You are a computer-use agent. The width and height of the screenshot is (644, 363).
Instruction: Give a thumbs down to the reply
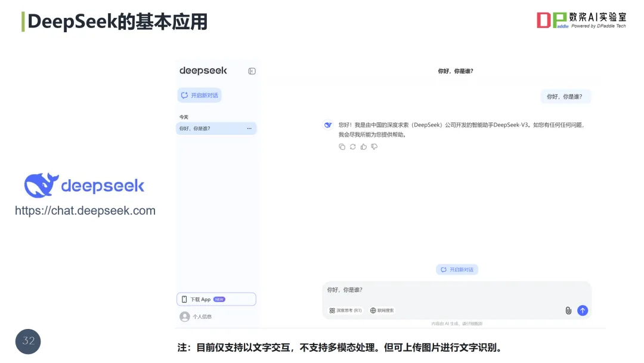tap(374, 147)
